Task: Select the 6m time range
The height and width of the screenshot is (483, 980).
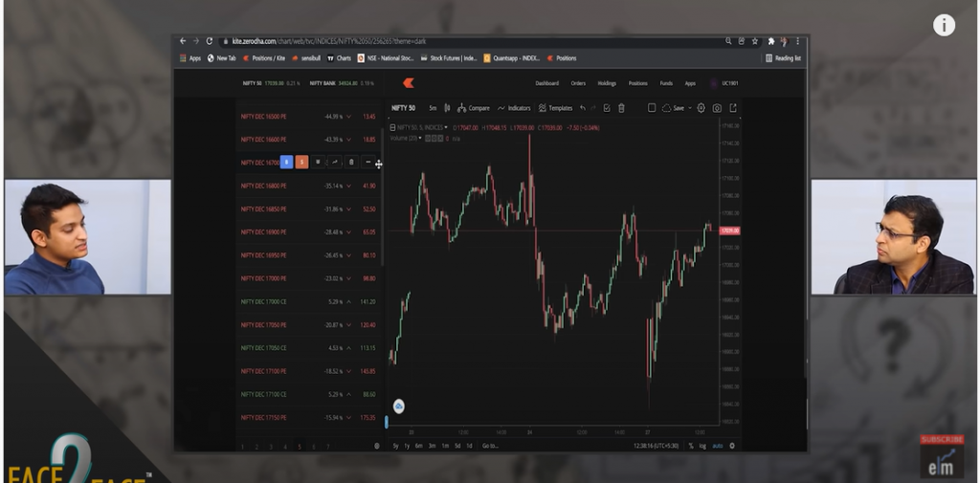Action: (x=419, y=446)
